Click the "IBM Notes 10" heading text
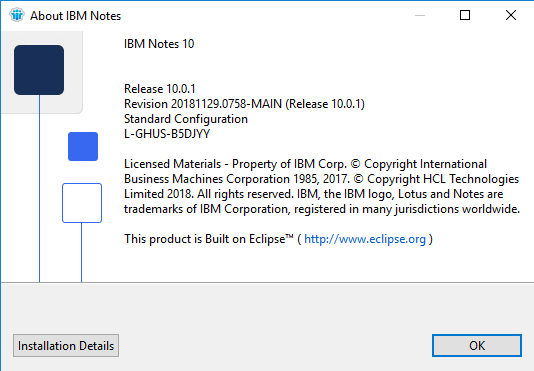534x371 pixels. [x=159, y=44]
